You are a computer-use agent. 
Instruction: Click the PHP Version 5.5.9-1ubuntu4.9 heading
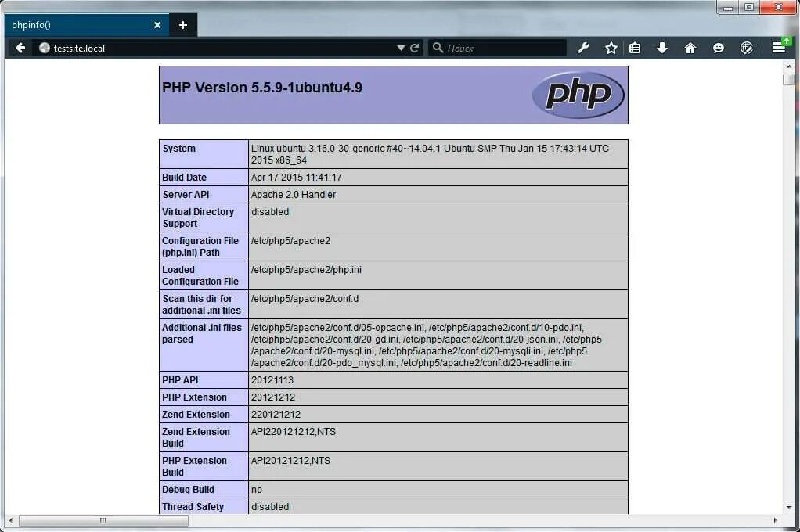[x=262, y=88]
